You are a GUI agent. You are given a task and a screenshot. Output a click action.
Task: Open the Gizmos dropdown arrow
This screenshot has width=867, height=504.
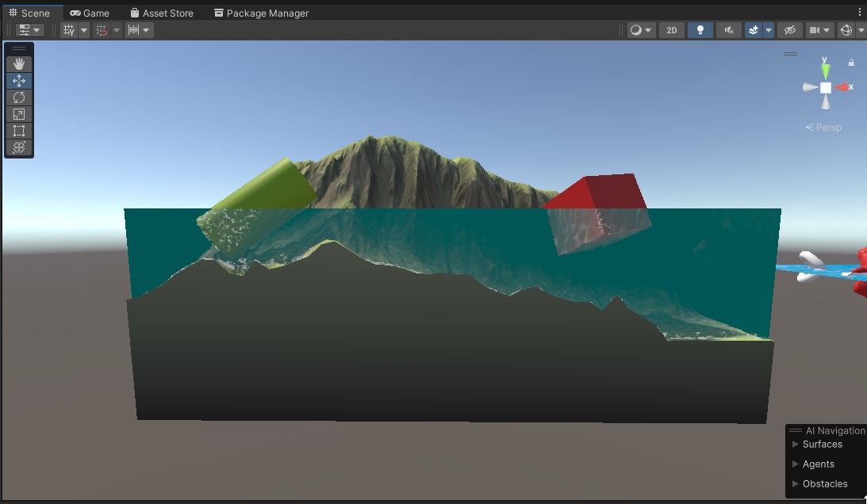(x=861, y=30)
